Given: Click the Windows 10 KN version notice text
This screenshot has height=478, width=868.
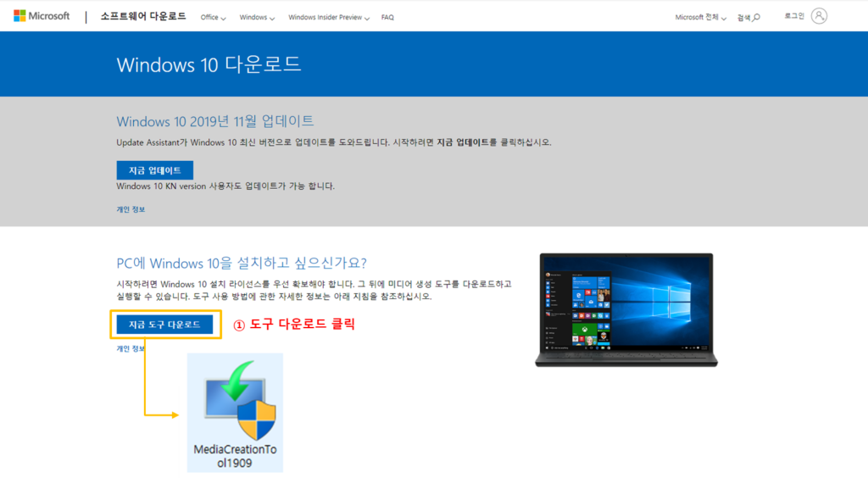Looking at the screenshot, I should 225,186.
